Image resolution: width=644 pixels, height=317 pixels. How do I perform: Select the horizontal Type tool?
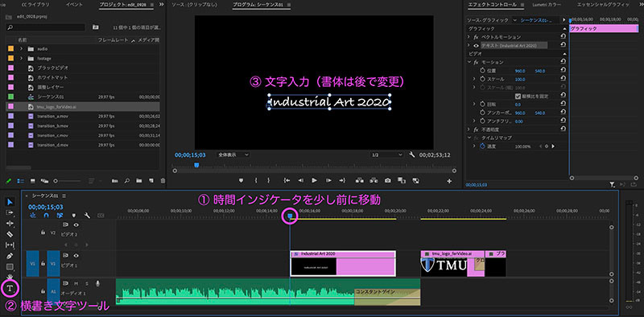tap(10, 288)
